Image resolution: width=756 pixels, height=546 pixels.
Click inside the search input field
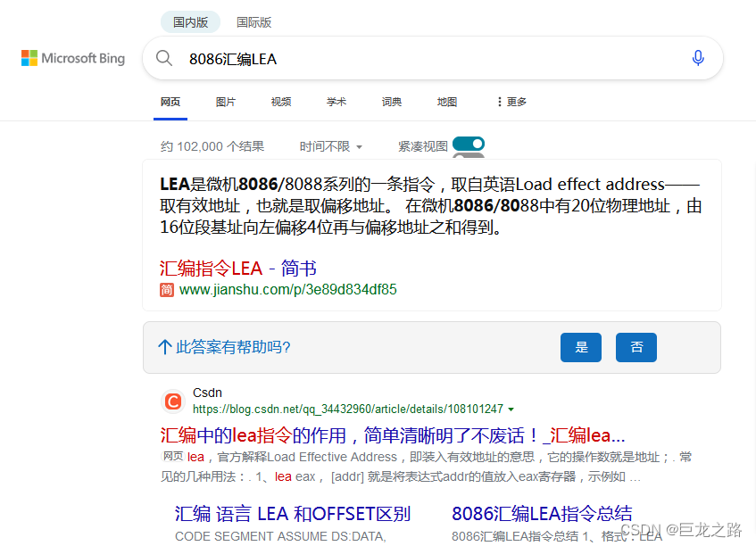click(x=357, y=58)
